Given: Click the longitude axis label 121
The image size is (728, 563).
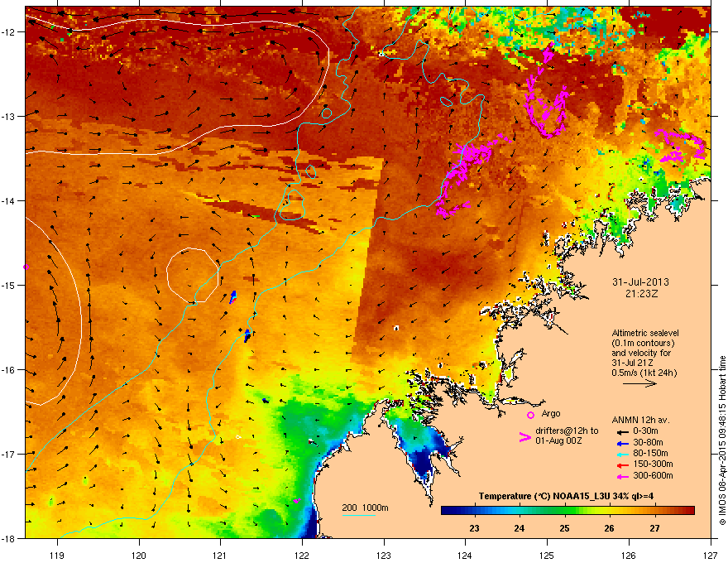Looking at the screenshot, I should 220,556.
